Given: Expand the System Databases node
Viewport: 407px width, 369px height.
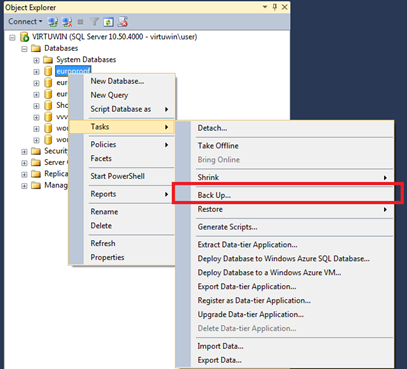Looking at the screenshot, I should 36,60.
